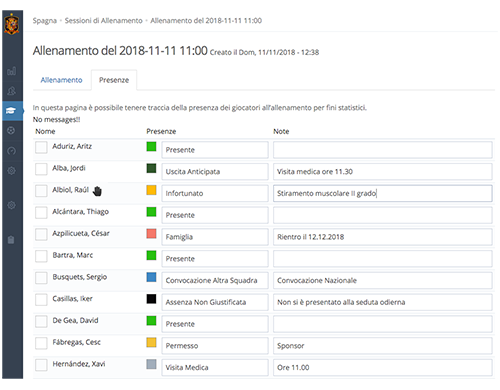
Task: Click the first gear settings sidebar icon
Action: pyautogui.click(x=11, y=171)
